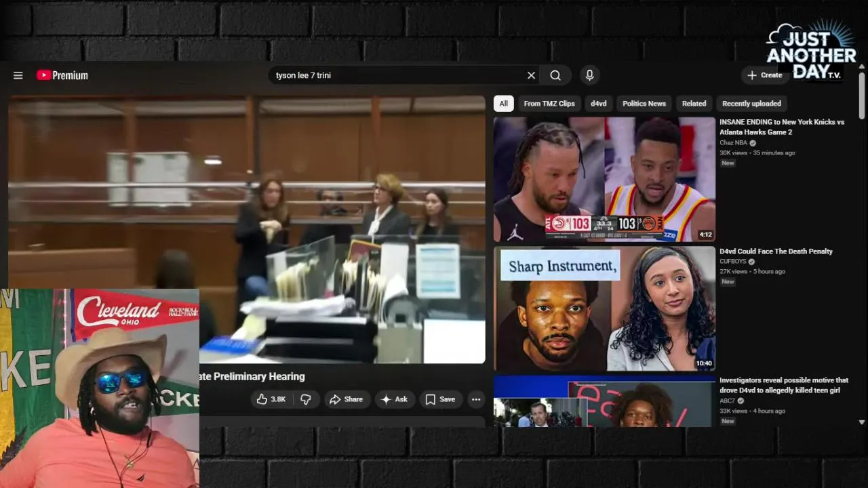Start voice search with the microphone
Image resolution: width=868 pixels, height=488 pixels.
(589, 75)
